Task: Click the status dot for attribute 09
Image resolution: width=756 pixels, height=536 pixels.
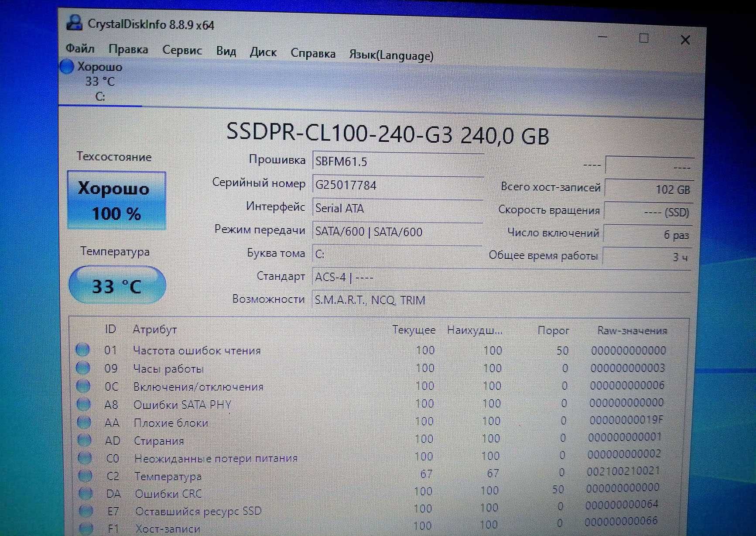Action: click(83, 368)
